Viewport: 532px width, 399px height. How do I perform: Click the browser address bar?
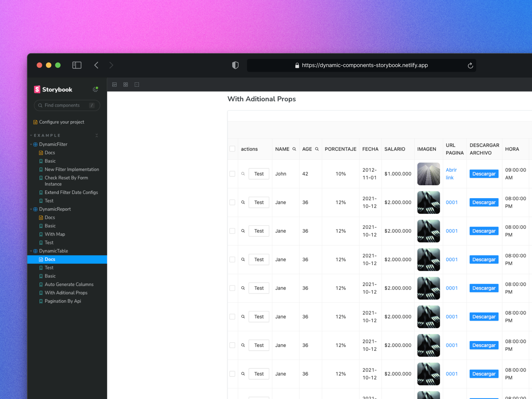point(361,65)
